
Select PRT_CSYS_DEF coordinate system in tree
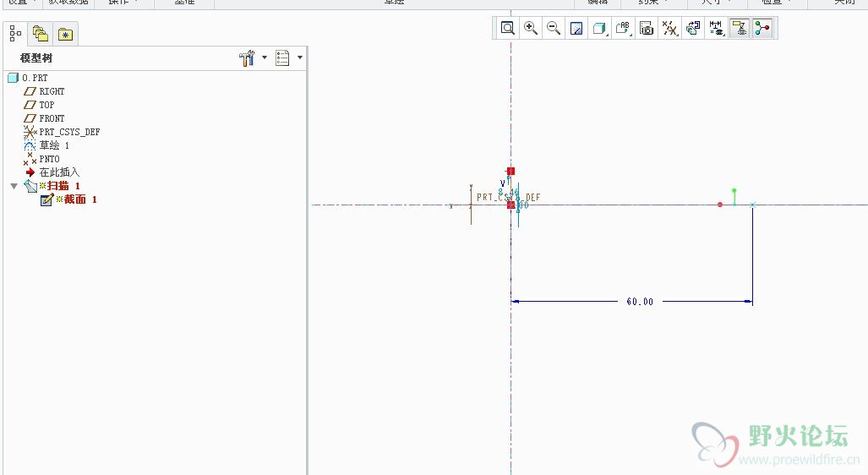coord(62,132)
